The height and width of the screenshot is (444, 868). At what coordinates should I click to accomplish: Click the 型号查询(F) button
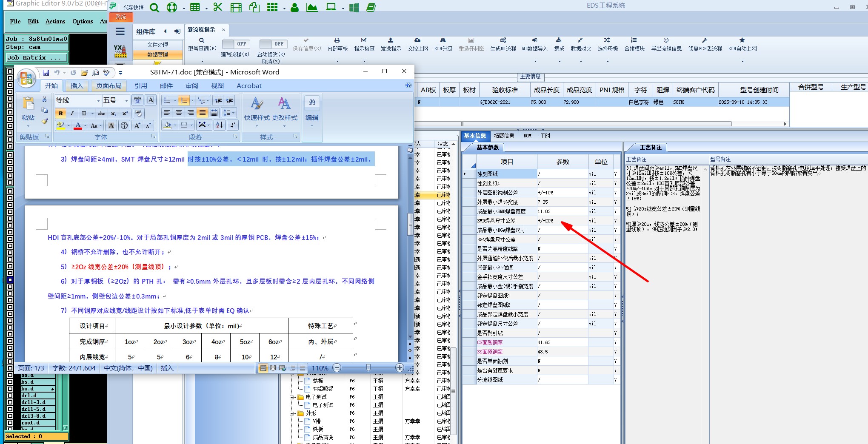[x=202, y=45]
